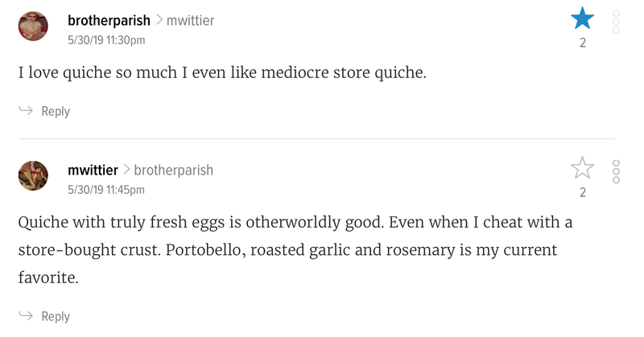644x337 pixels.
Task: Open the 5/30/19 11:45pm comment timestamp
Action: coord(106,190)
